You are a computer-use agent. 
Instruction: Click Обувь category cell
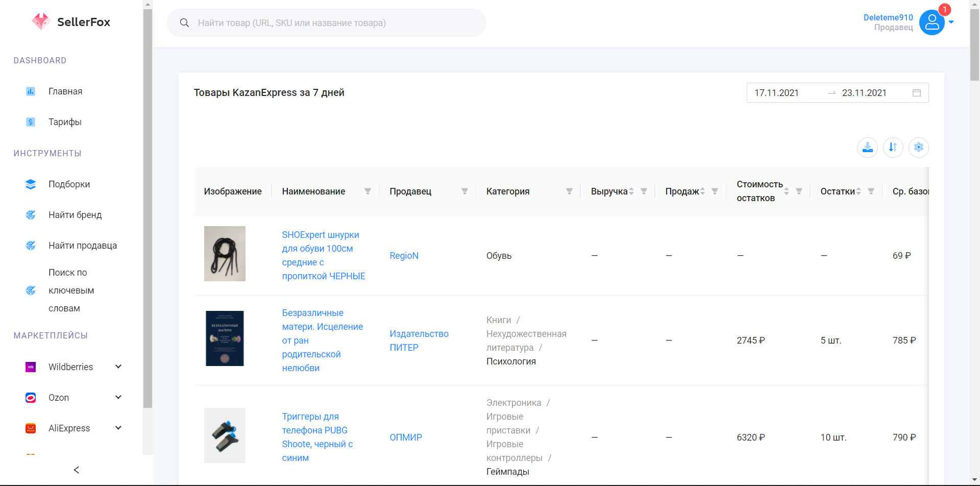[x=499, y=256]
